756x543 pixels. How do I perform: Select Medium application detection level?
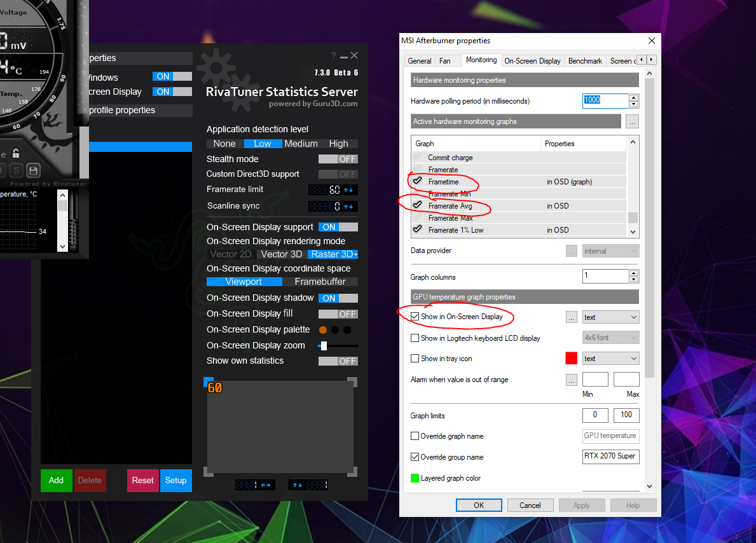301,144
